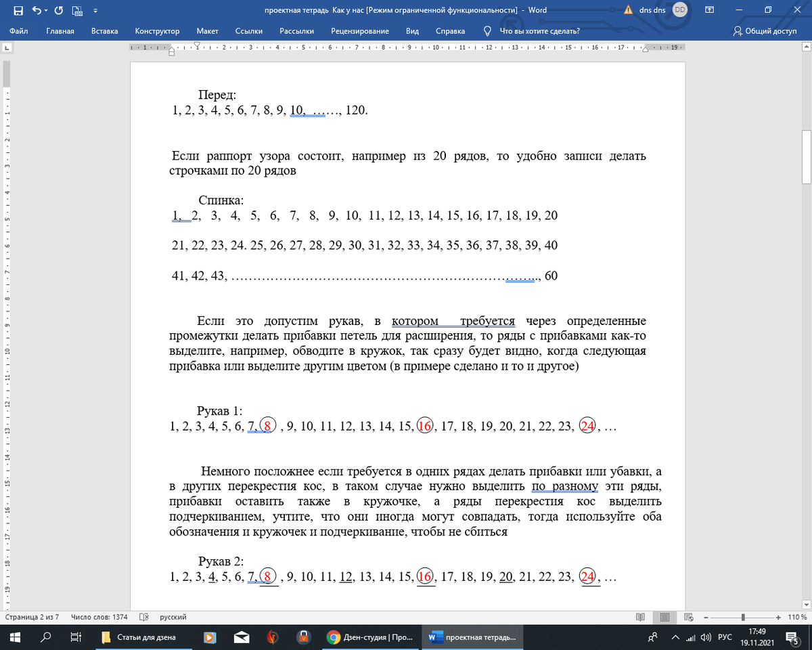The image size is (812, 650).
Task: Click the circled red number 16 in Рукав 1
Action: coord(425,427)
